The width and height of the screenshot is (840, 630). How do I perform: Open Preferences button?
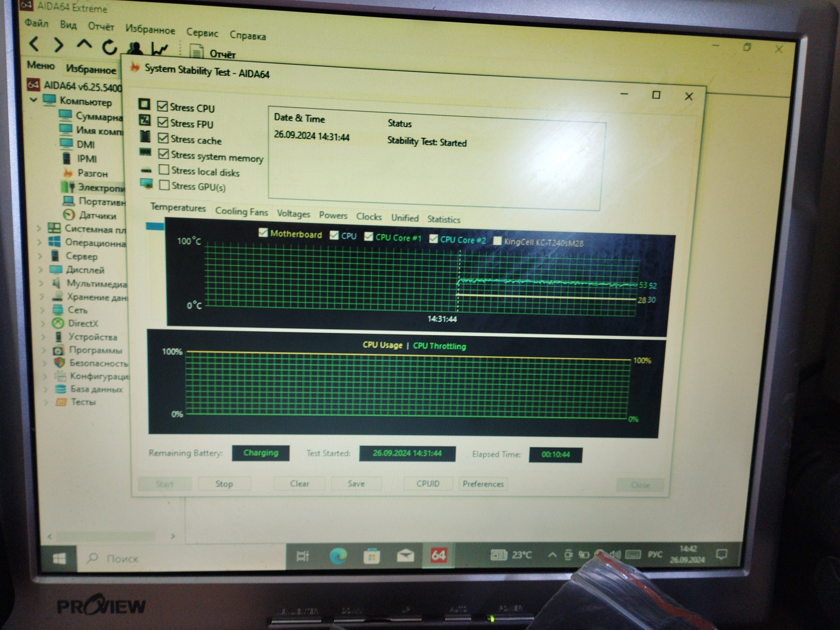pos(483,484)
